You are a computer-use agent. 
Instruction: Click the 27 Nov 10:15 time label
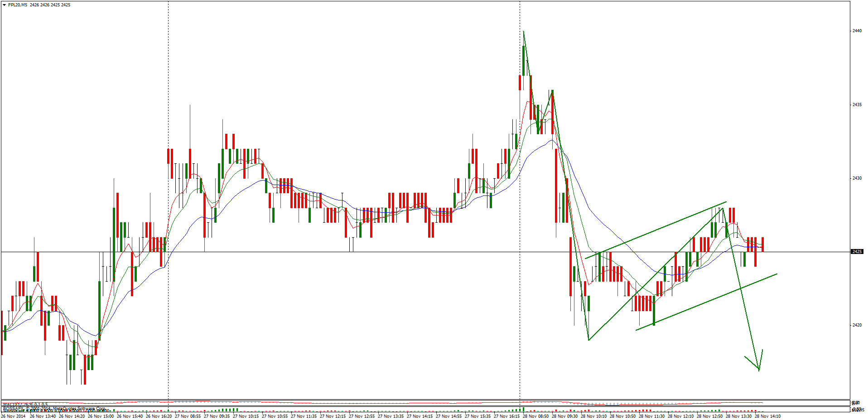pyautogui.click(x=246, y=416)
